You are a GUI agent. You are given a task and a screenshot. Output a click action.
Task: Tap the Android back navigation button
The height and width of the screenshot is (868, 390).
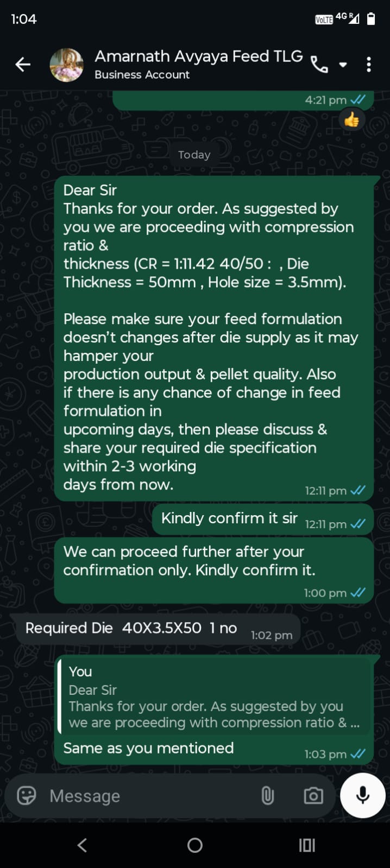82,845
